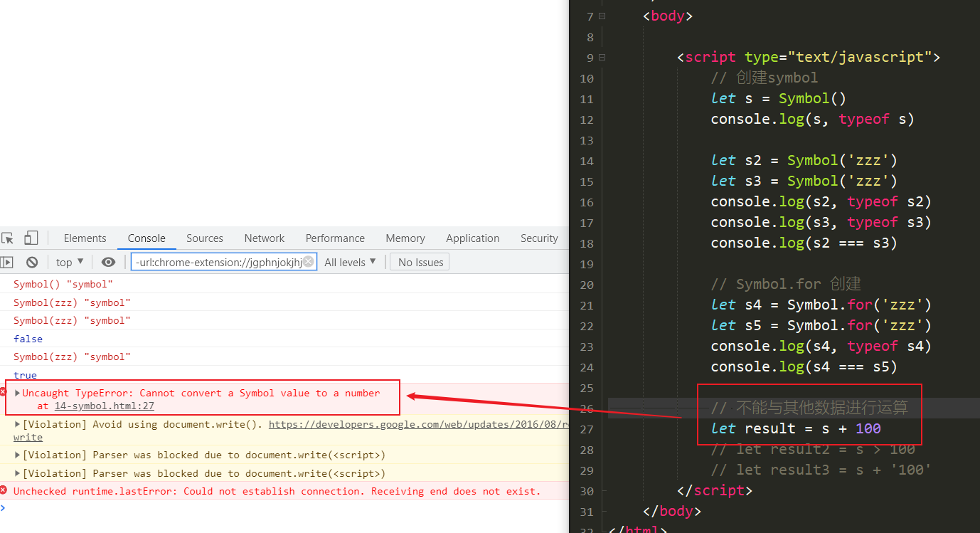Click code line 'let s4 = Symbol.for' at line 21
This screenshot has height=533, width=980.
821,305
